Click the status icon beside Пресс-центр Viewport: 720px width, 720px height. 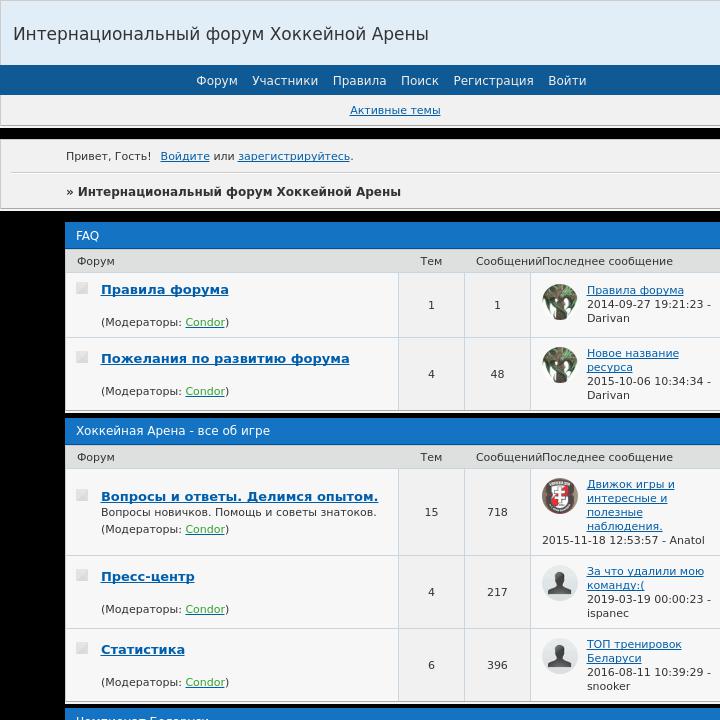click(82, 575)
